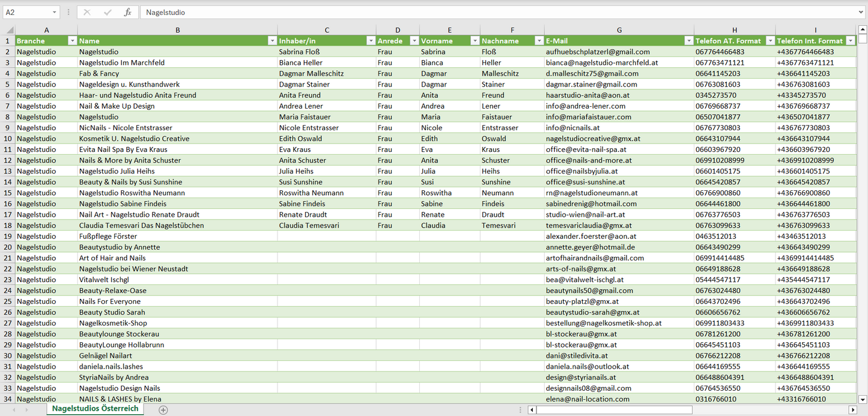This screenshot has height=416, width=868.
Task: Select the email cell 'info@andrea-lener.com'
Action: click(x=619, y=106)
